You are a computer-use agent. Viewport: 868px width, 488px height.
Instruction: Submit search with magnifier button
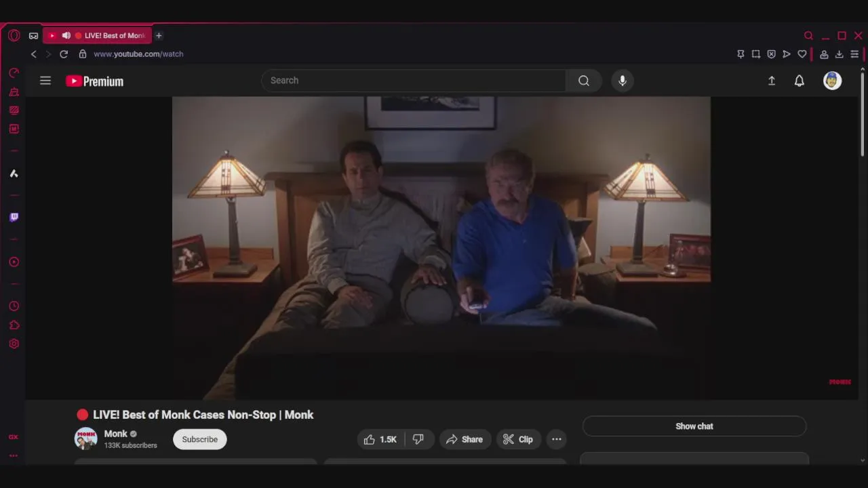pyautogui.click(x=584, y=81)
